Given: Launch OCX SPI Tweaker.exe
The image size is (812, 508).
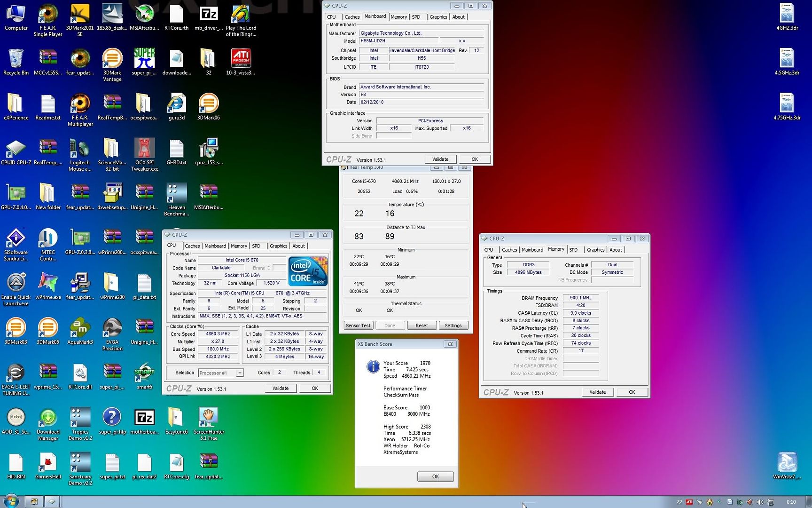Looking at the screenshot, I should point(144,155).
